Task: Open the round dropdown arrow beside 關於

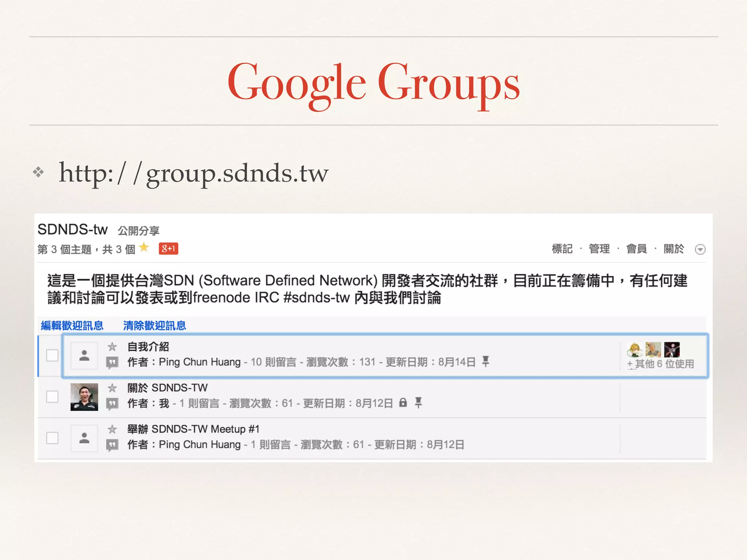Action: pos(700,249)
